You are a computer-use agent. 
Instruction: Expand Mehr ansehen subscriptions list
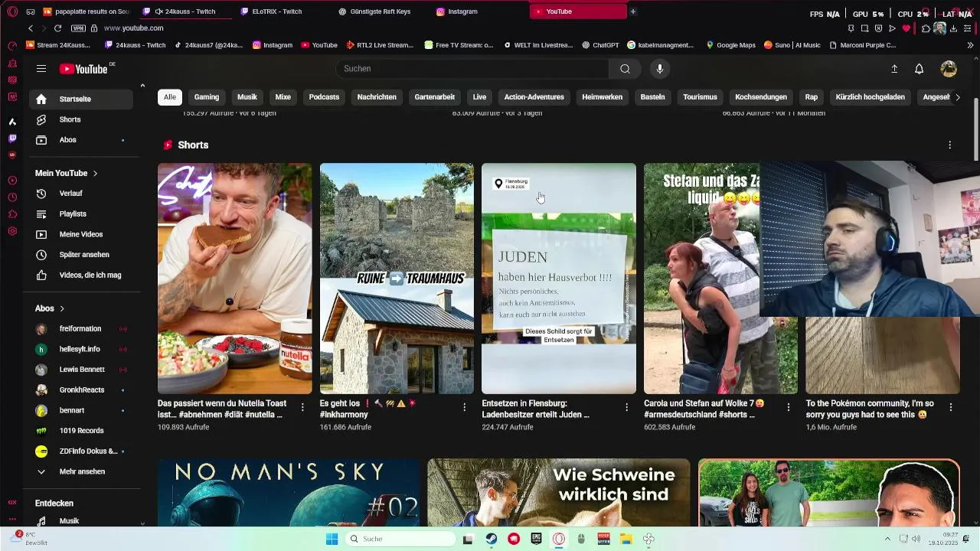[81, 471]
